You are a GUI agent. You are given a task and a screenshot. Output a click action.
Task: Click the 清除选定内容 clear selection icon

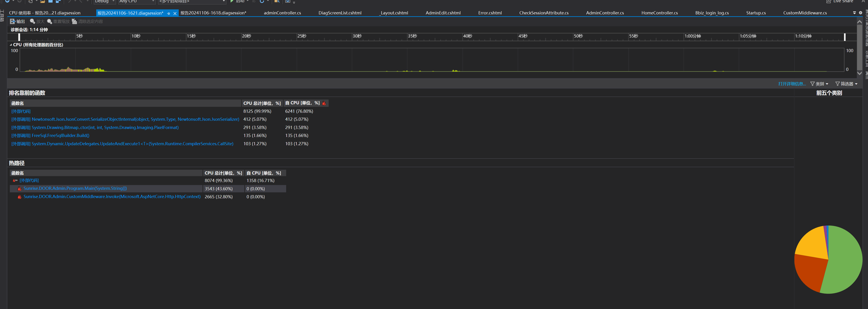(x=75, y=21)
